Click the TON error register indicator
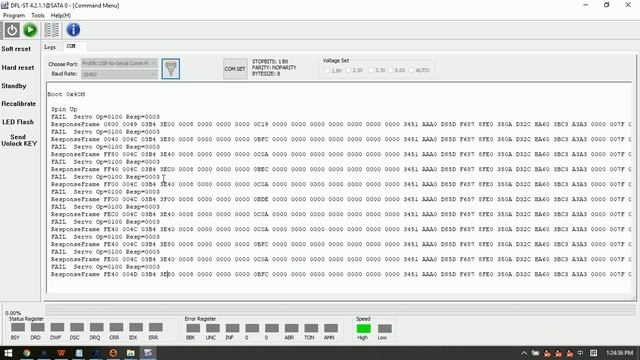This screenshot has width=640, height=360. tap(311, 328)
